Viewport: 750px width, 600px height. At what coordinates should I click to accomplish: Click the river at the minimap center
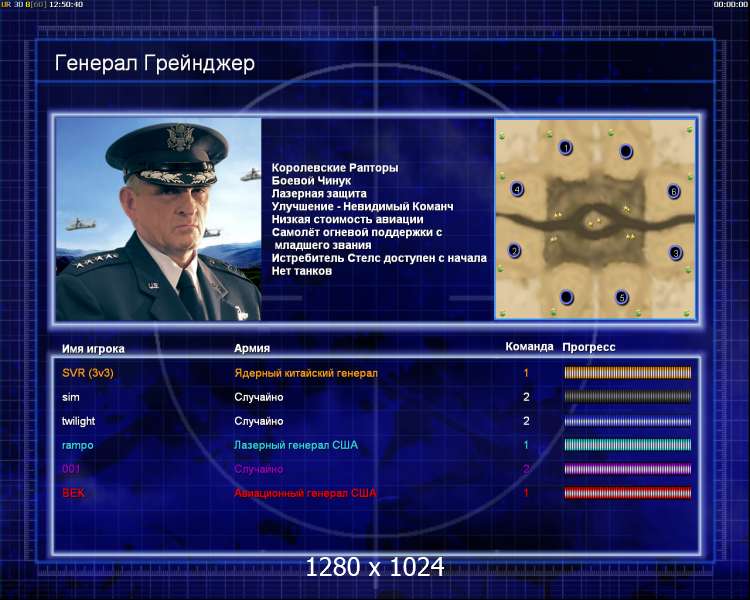595,222
